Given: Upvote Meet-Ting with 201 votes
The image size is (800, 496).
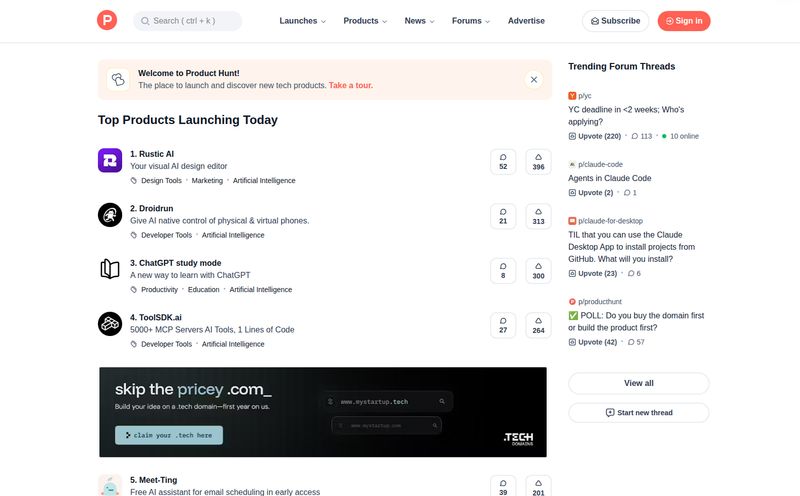Looking at the screenshot, I should (538, 486).
